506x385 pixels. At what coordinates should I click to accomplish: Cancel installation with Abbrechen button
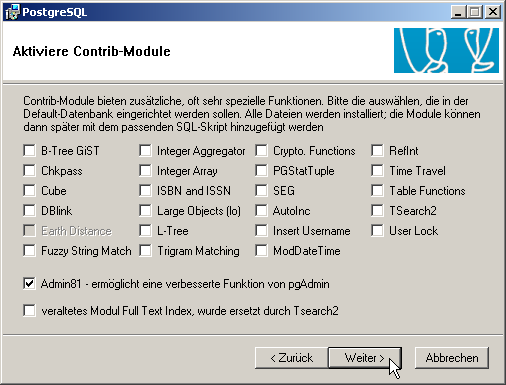point(452,358)
